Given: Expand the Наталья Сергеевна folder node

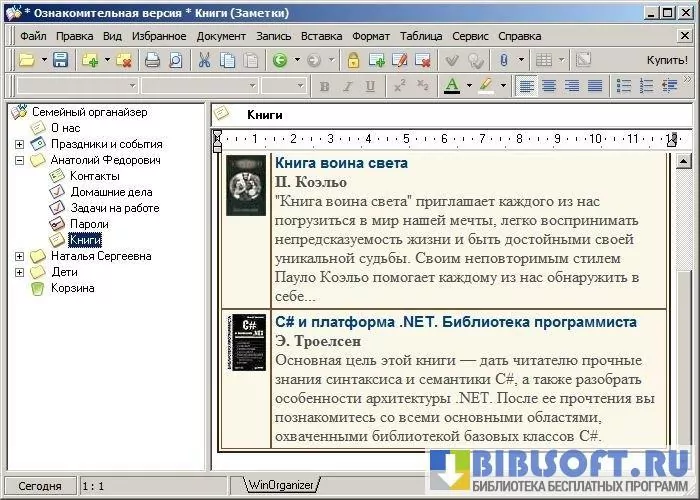Looking at the screenshot, I should click(19, 256).
